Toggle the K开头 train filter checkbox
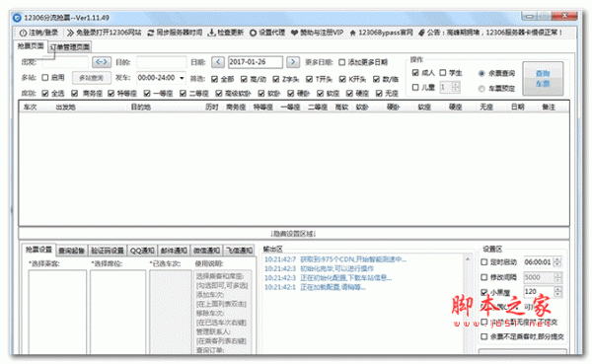Image resolution: width=592 pixels, height=364 pixels. click(342, 79)
